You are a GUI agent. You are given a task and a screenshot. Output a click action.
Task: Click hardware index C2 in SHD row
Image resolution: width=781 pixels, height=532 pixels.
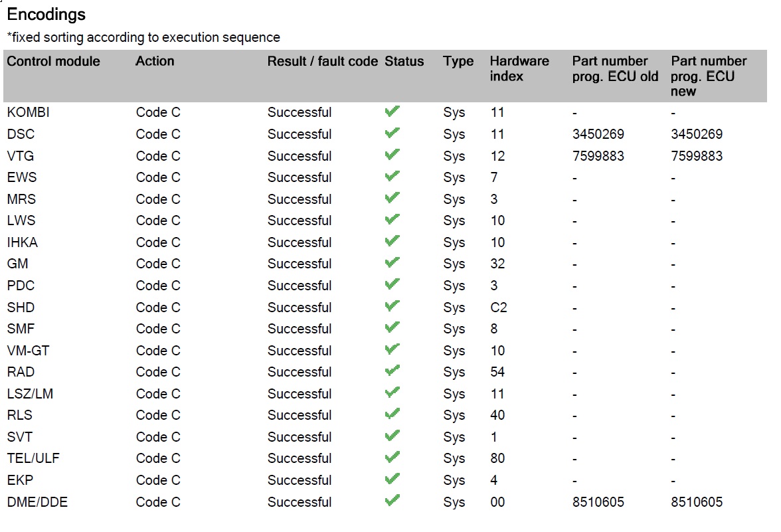point(499,308)
